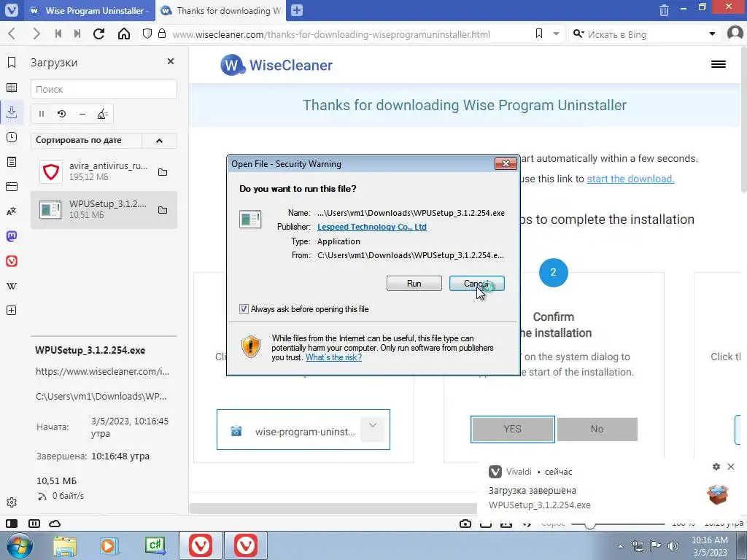
Task: Expand wise-program-uninst download chevron
Action: [x=373, y=428]
